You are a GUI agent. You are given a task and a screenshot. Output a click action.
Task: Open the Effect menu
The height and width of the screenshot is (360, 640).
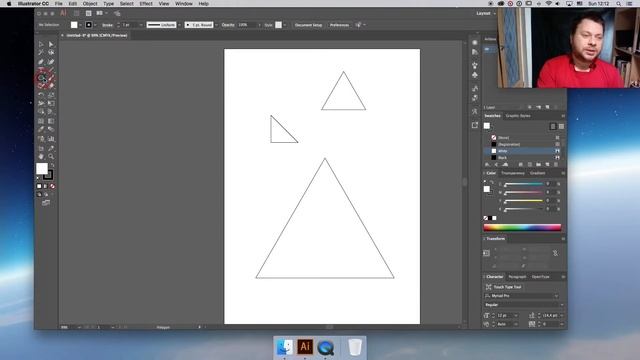pos(146,4)
